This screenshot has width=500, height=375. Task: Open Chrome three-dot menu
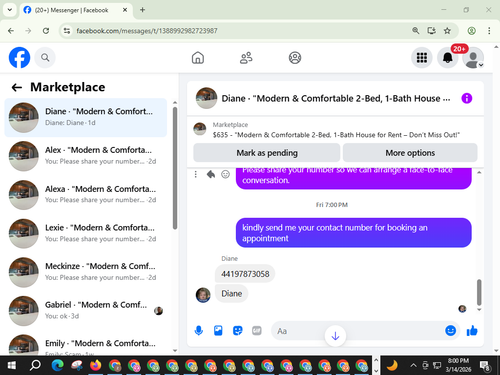(x=489, y=31)
